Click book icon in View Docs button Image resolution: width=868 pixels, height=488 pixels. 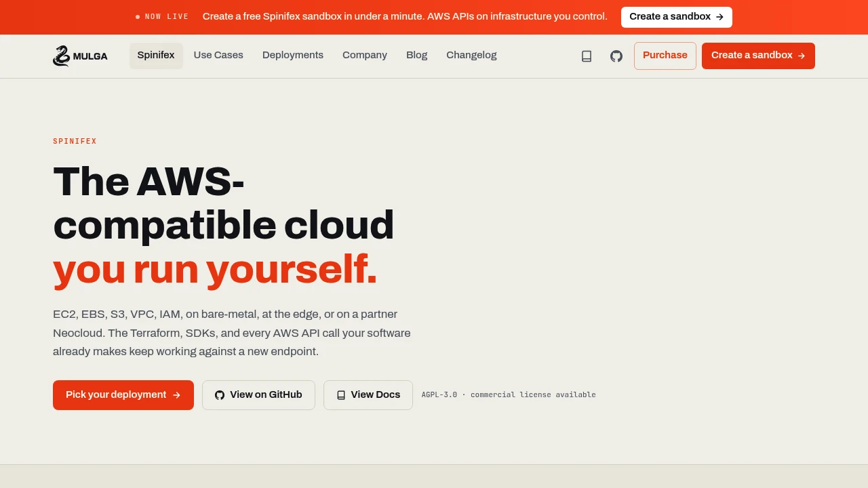pyautogui.click(x=341, y=395)
